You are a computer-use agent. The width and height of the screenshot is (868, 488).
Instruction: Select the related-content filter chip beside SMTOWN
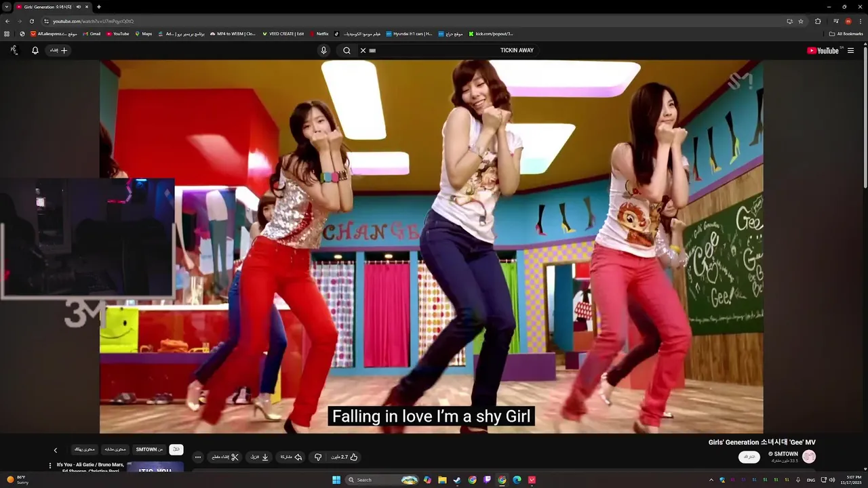click(x=115, y=449)
